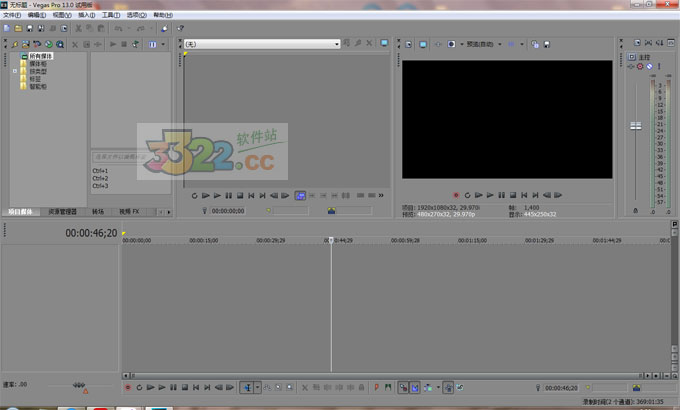Click the New project icon in main toolbar
Screen dimensions: 680x410
point(7,29)
